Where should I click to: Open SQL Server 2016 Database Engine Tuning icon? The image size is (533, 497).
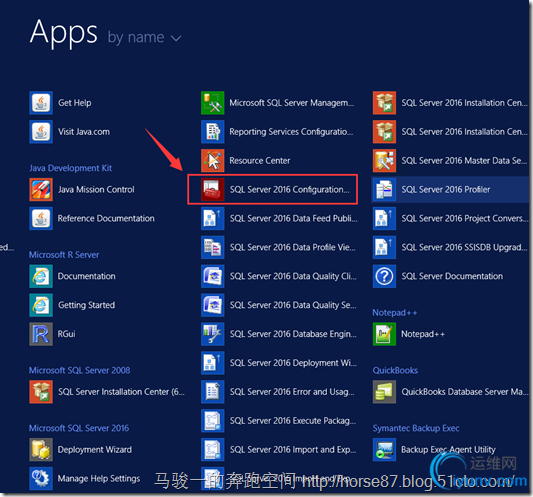point(212,334)
